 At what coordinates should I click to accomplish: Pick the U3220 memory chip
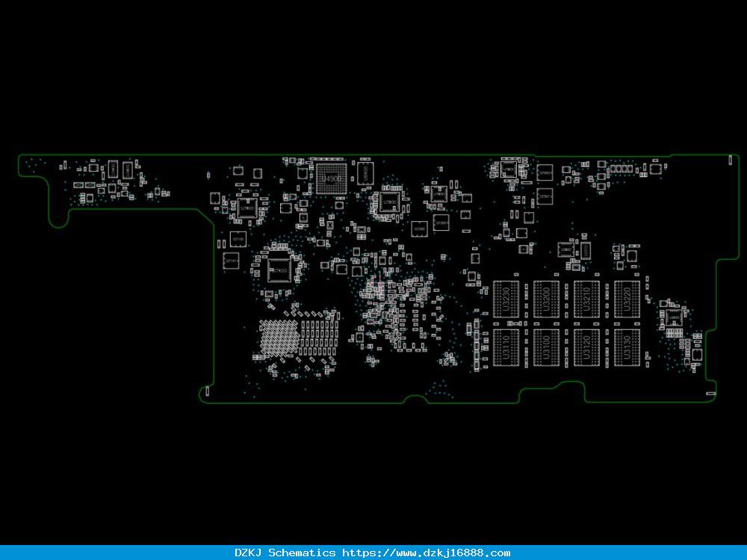627,299
